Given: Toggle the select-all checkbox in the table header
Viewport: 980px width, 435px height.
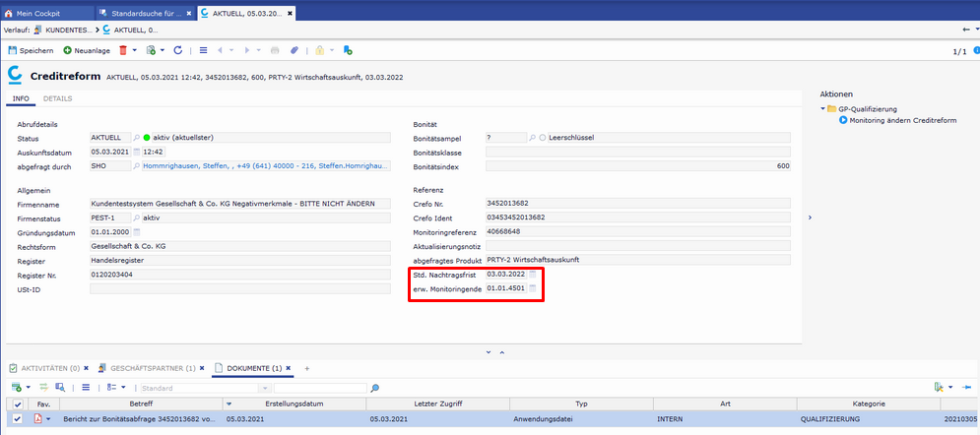Looking at the screenshot, I should coord(17,404).
